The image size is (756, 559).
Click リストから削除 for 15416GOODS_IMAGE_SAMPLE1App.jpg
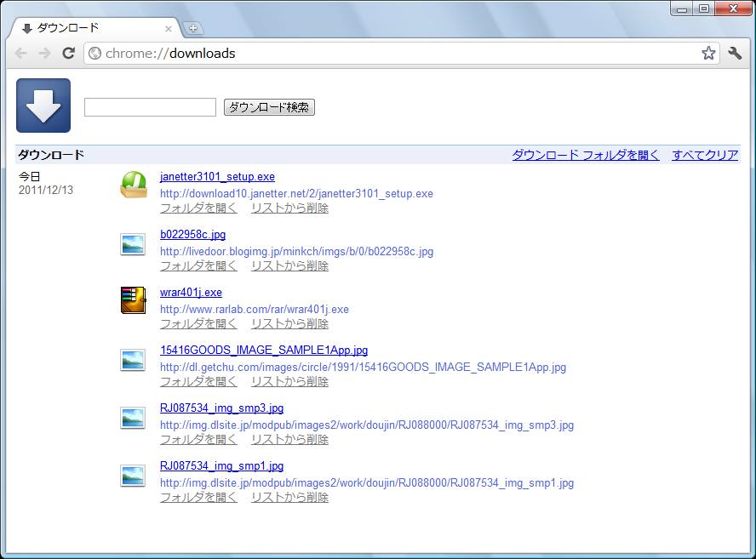[x=289, y=382]
